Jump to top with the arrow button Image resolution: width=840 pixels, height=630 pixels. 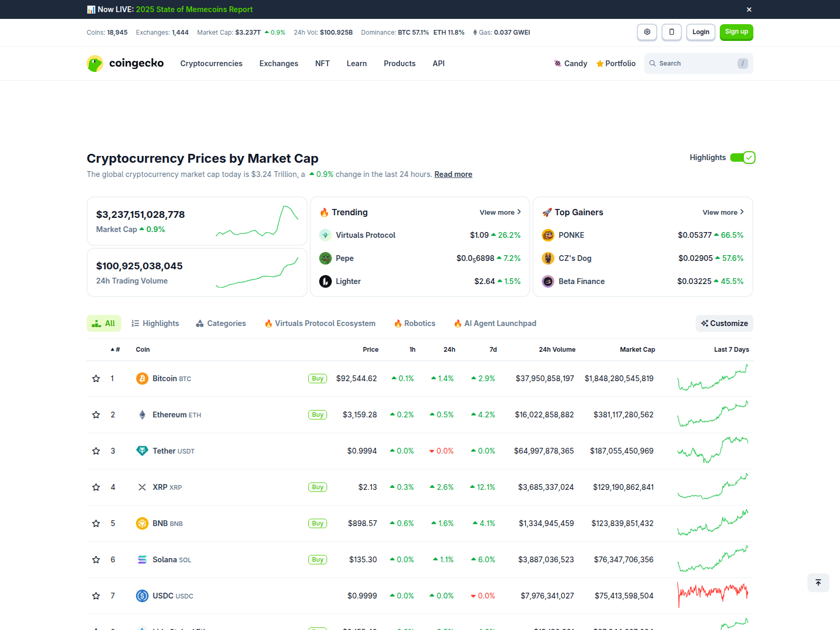(x=818, y=583)
